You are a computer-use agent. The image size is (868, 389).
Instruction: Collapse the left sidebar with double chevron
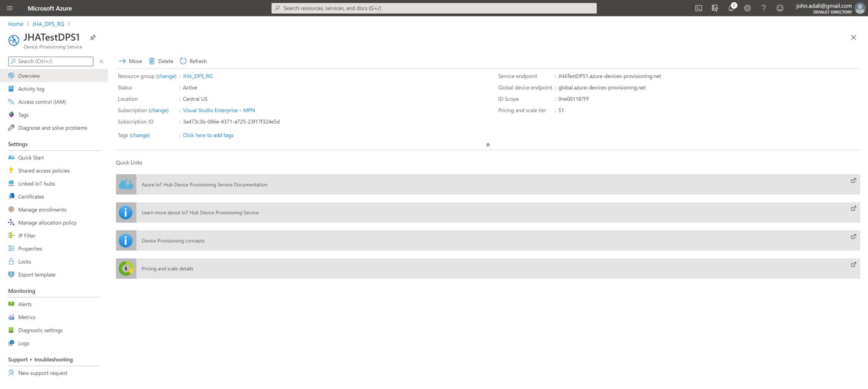(101, 61)
